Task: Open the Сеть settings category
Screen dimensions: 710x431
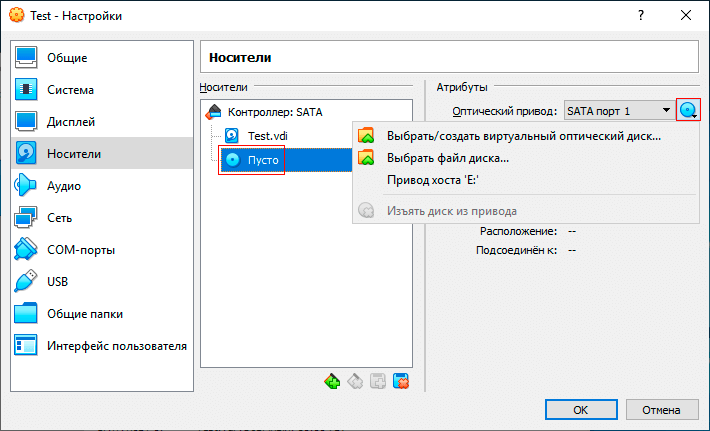Action: 102,218
